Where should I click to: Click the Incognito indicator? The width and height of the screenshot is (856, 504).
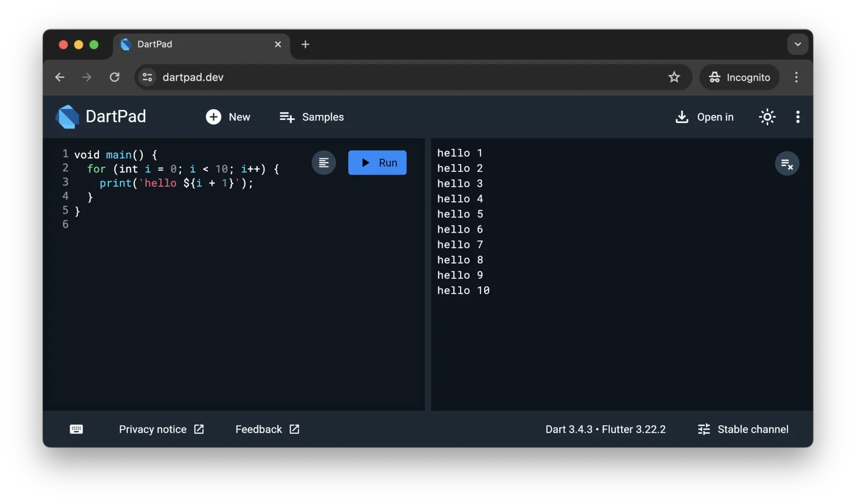coord(739,77)
